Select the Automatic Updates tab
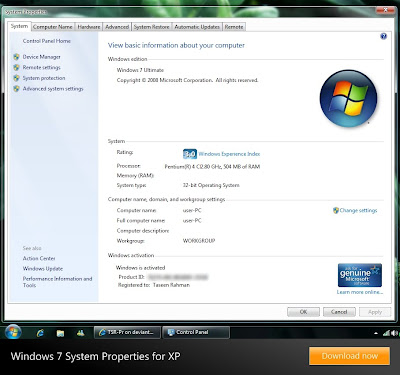 click(197, 27)
